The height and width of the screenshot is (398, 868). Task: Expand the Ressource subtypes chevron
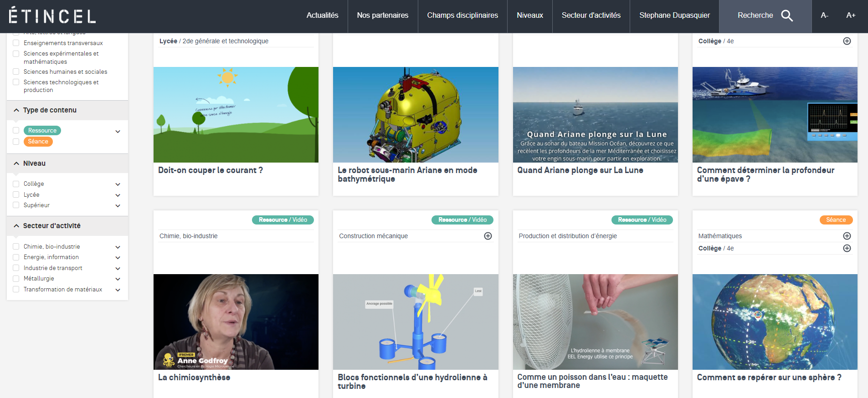(x=118, y=132)
